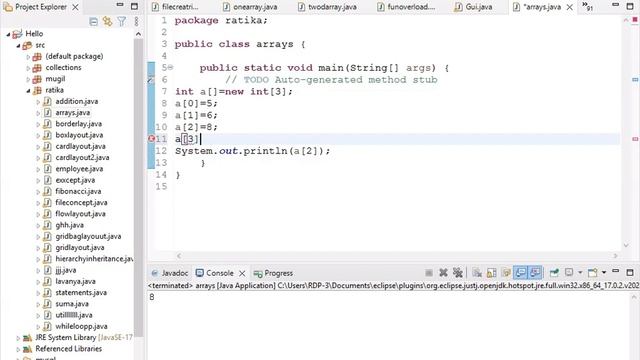The width and height of the screenshot is (640, 360).
Task: Toggle Word Wrap in Console
Action: tap(506, 273)
